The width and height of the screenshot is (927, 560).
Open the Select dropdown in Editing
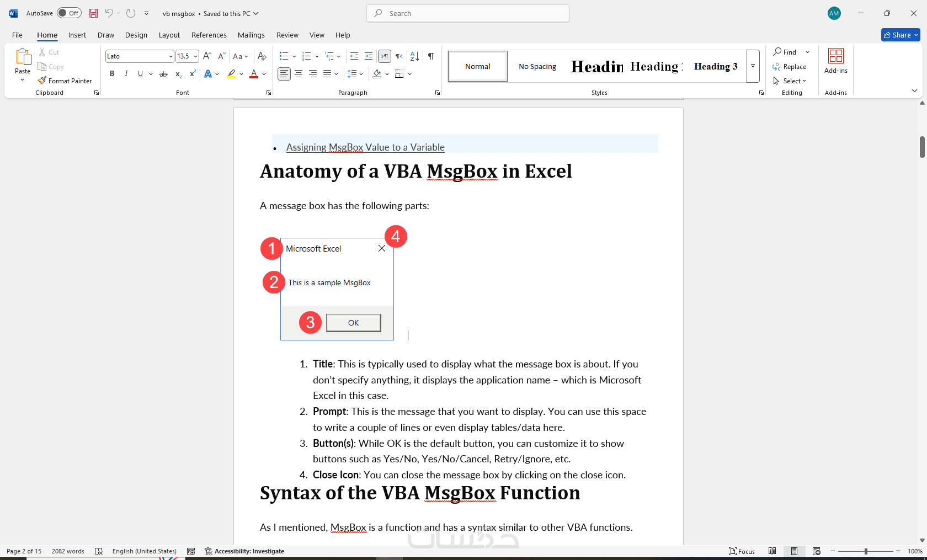tap(790, 81)
